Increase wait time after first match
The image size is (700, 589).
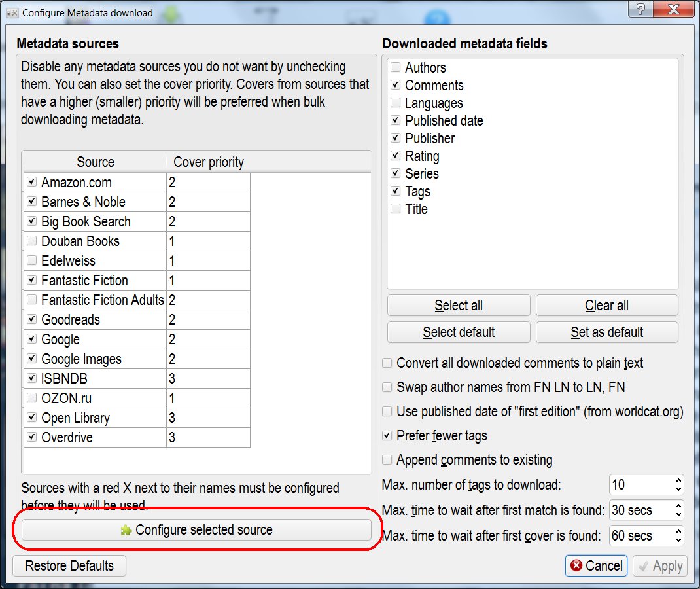tap(678, 506)
